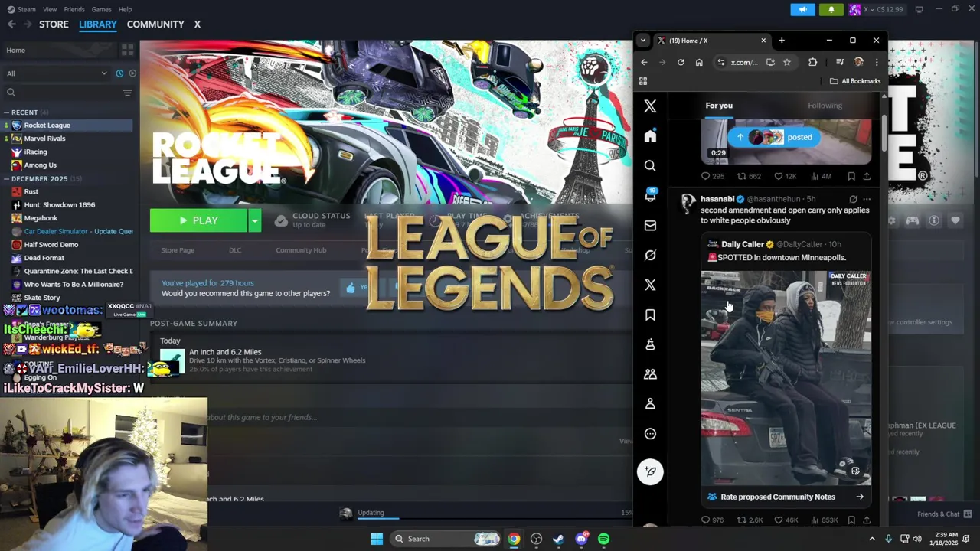The width and height of the screenshot is (980, 551).
Task: Open Games menu in Steam
Action: (x=101, y=9)
